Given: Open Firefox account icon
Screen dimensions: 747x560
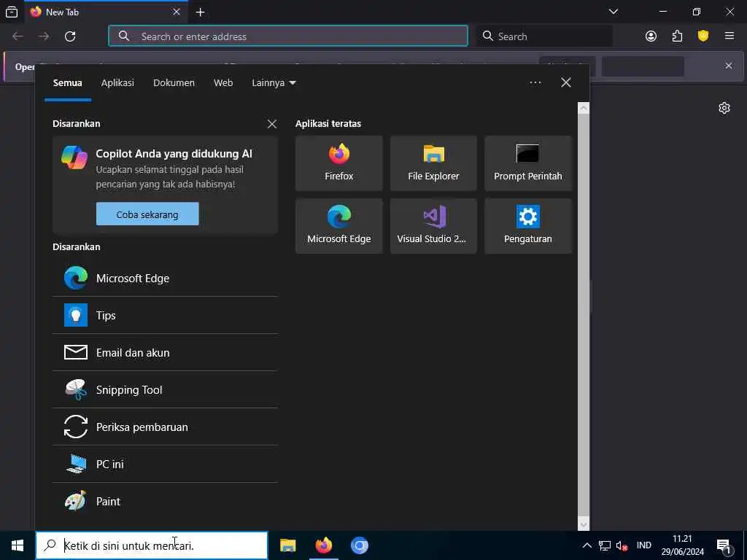Looking at the screenshot, I should [651, 36].
